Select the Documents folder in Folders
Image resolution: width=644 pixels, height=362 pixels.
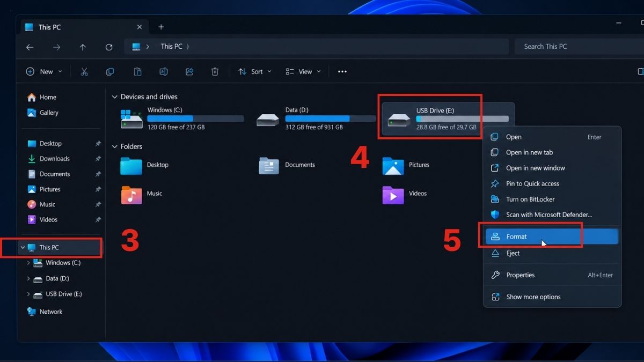[287, 165]
